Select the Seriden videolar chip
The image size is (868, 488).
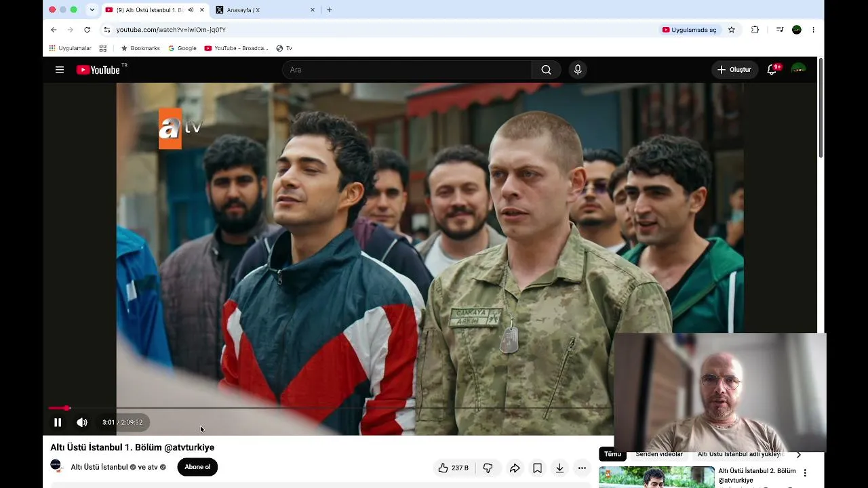[x=659, y=454]
